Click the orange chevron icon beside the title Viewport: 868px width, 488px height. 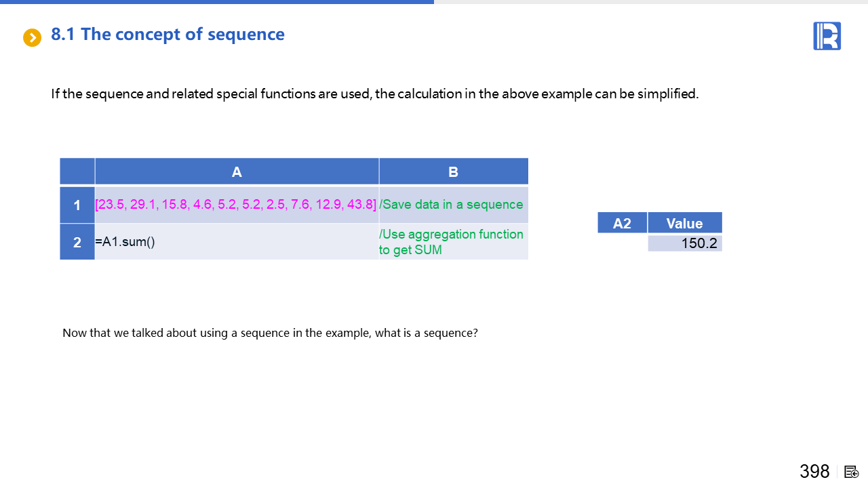pos(32,38)
